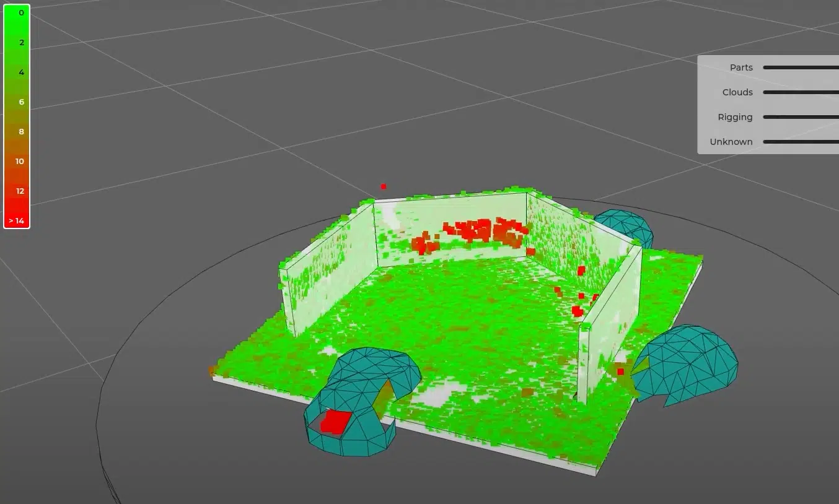Click the '0' green top of the legend

click(21, 13)
